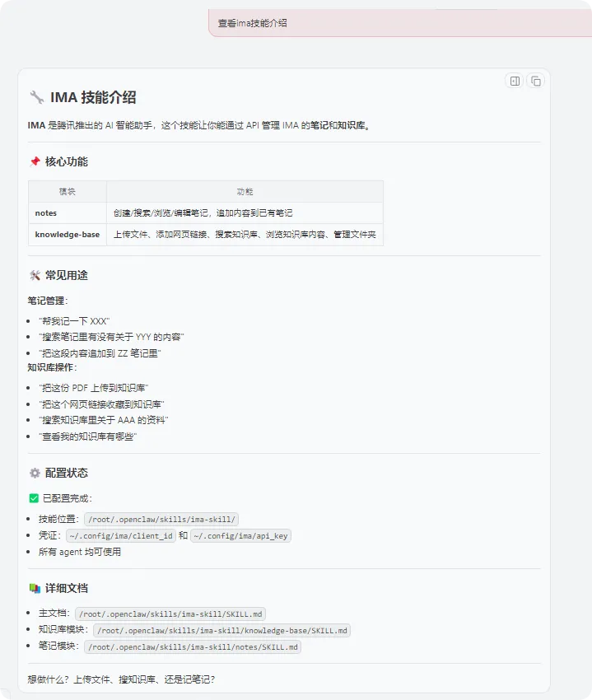Image resolution: width=592 pixels, height=700 pixels.
Task: Click the knowledge-base/SKILL.md path code
Action: click(221, 630)
